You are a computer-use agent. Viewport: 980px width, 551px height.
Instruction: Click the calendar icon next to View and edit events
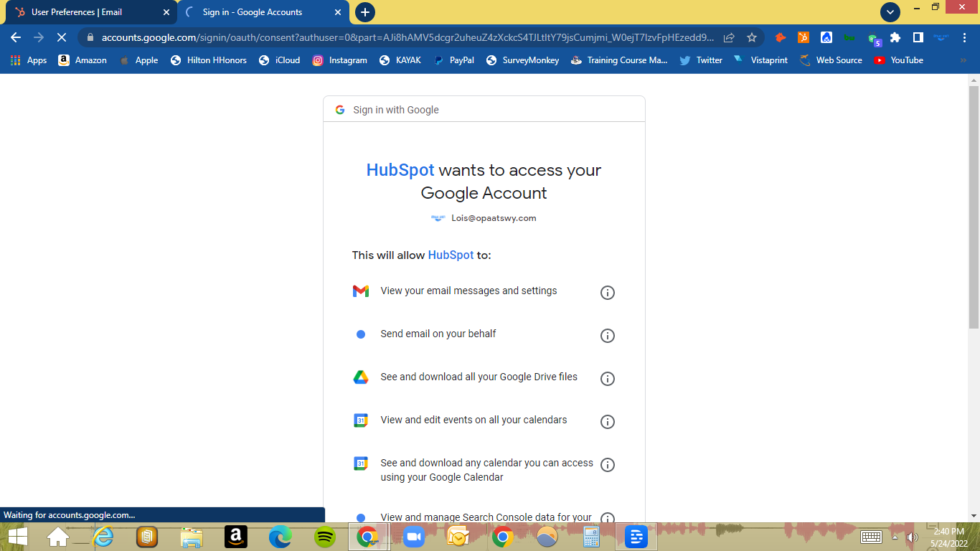[361, 420]
